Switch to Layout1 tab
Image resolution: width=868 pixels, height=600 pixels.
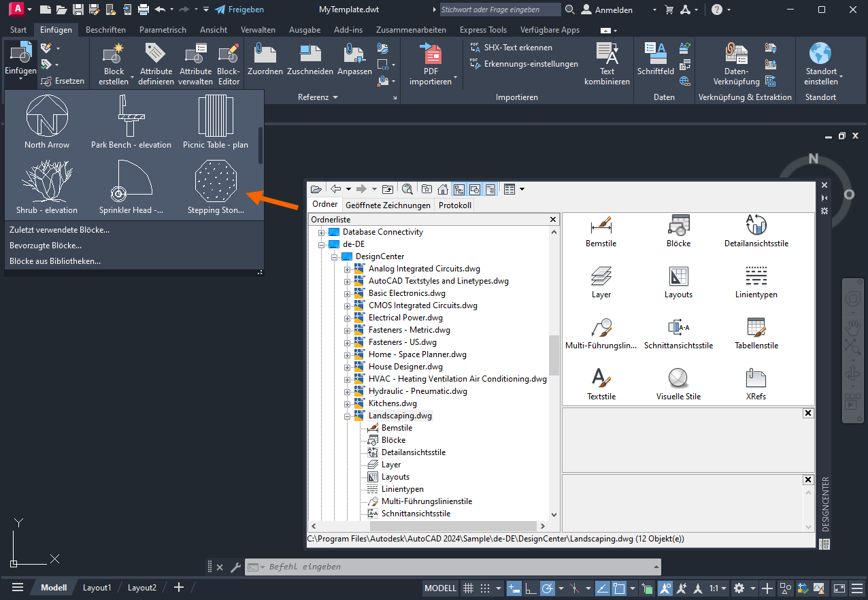click(97, 588)
